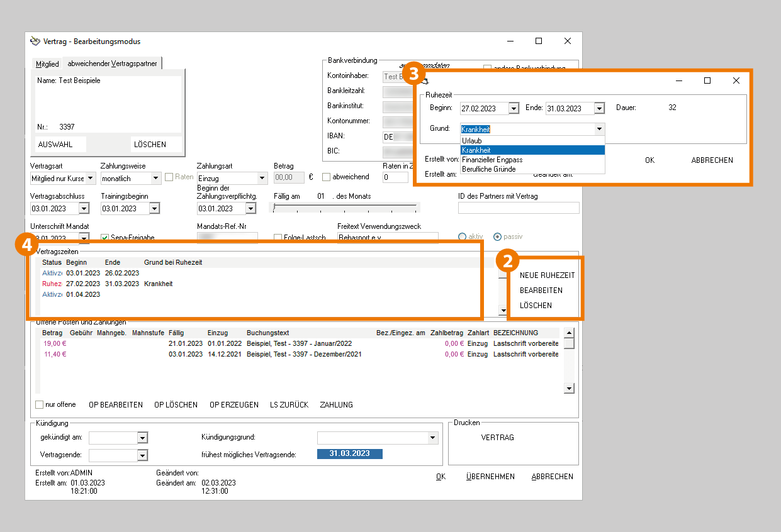This screenshot has width=781, height=532.
Task: Choose 'Urlaub' from the Grund list
Action: point(472,141)
